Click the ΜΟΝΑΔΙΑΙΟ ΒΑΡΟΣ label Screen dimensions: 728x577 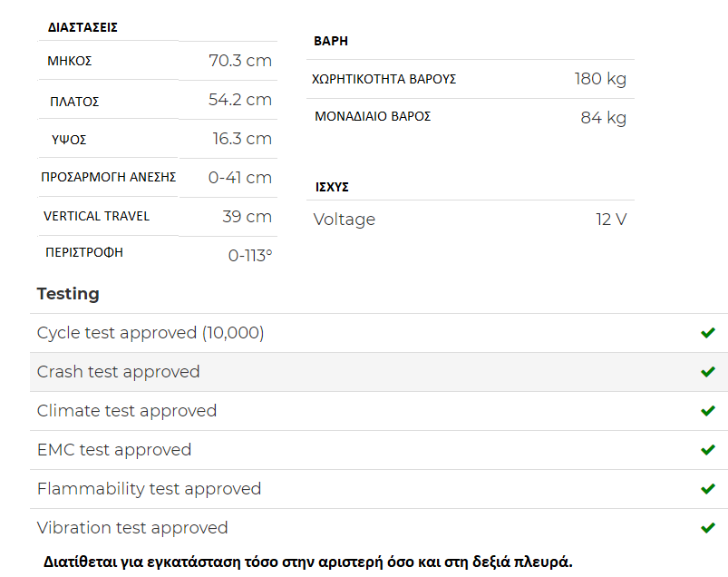tap(373, 116)
